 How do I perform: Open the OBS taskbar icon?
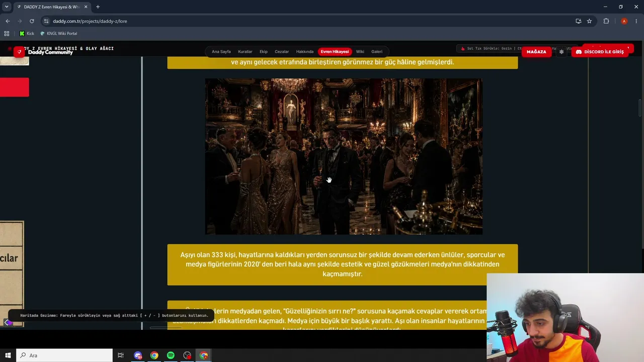pyautogui.click(x=187, y=355)
